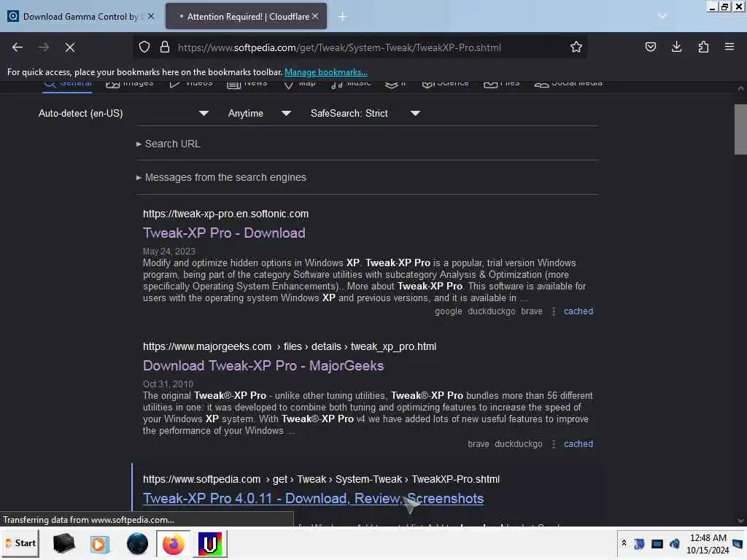Switch to Firefox in the taskbar
The width and height of the screenshot is (747, 560).
point(174,544)
